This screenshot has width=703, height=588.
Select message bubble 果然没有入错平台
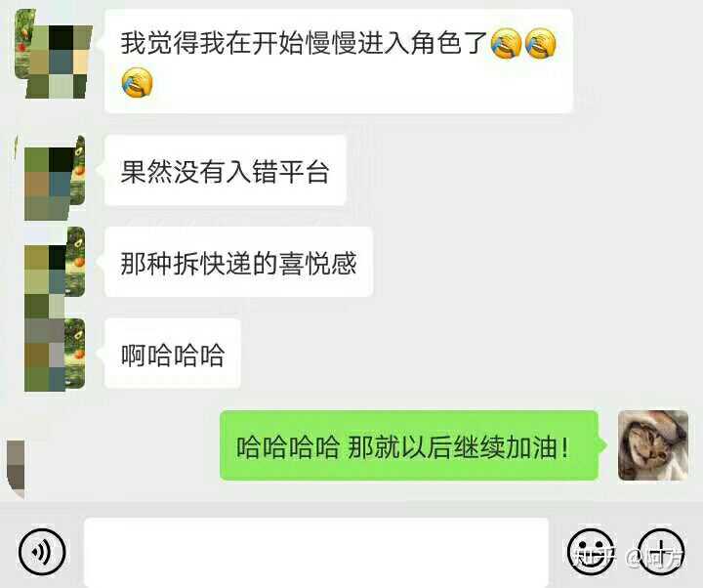(x=226, y=171)
